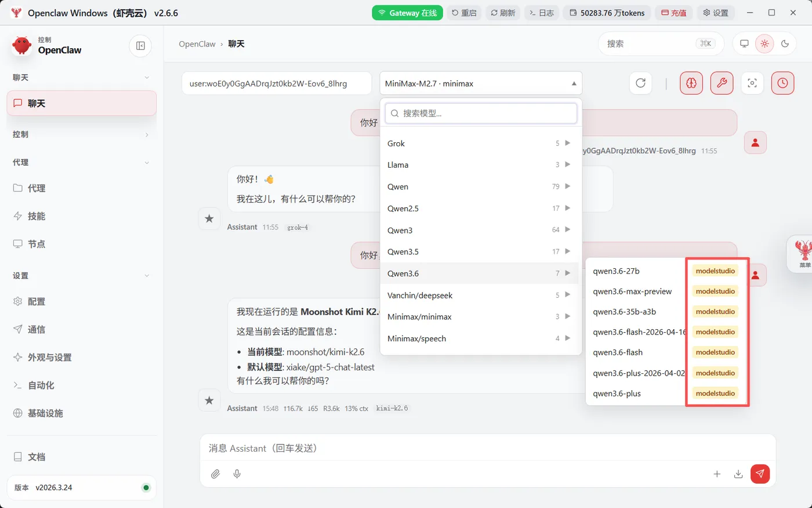Image resolution: width=812 pixels, height=508 pixels.
Task: Click the paperclip attach file icon
Action: click(x=215, y=474)
